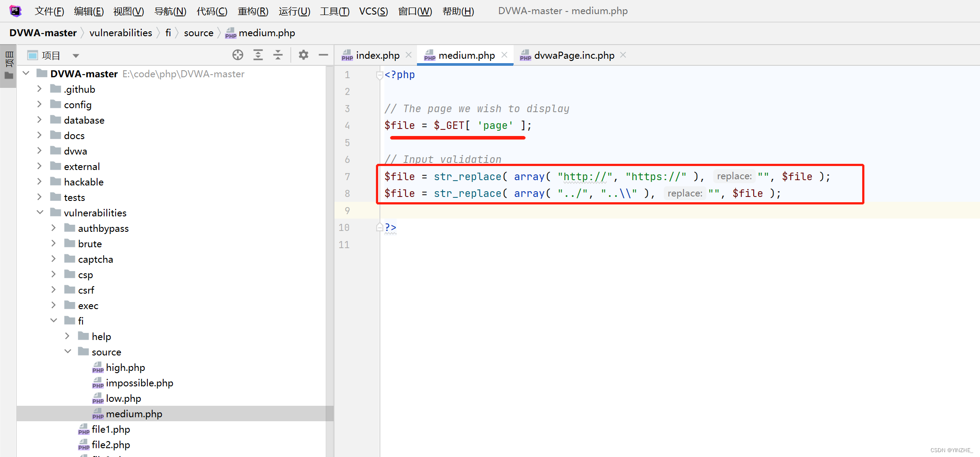The height and width of the screenshot is (457, 980).
Task: Select high.php in project tree
Action: (125, 367)
